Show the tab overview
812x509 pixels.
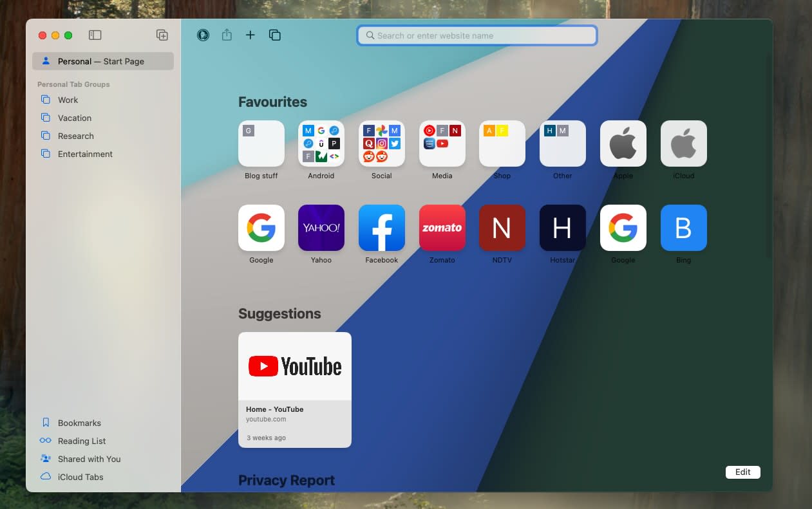[x=275, y=35]
